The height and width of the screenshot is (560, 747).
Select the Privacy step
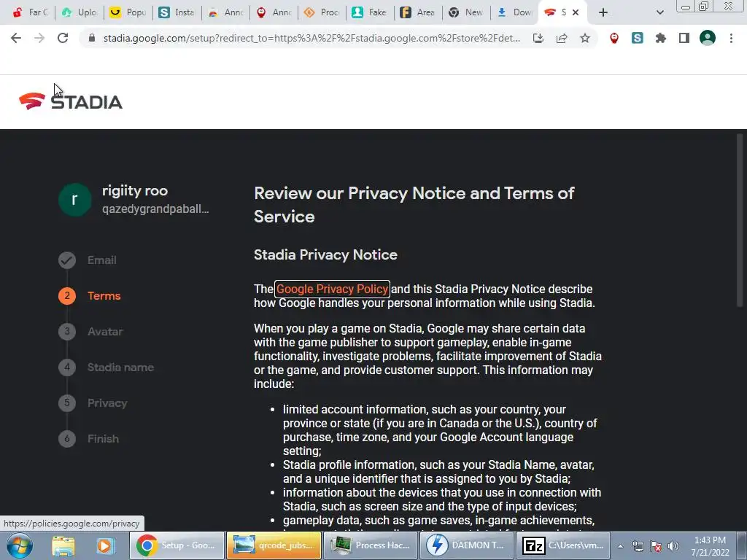pos(93,402)
